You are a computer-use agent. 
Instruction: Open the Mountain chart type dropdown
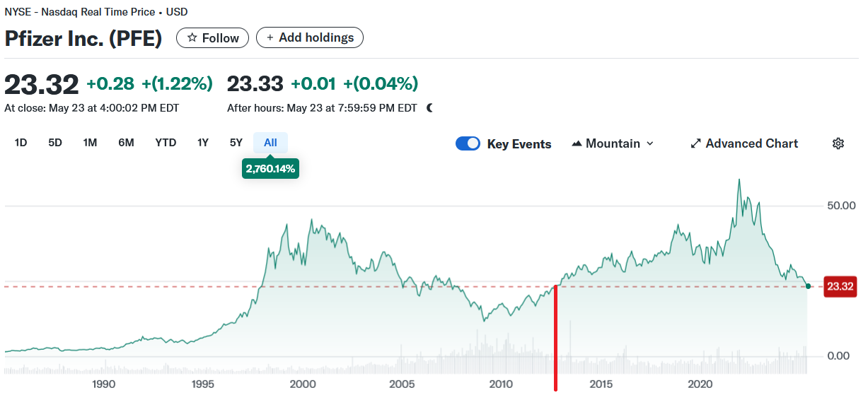[613, 143]
